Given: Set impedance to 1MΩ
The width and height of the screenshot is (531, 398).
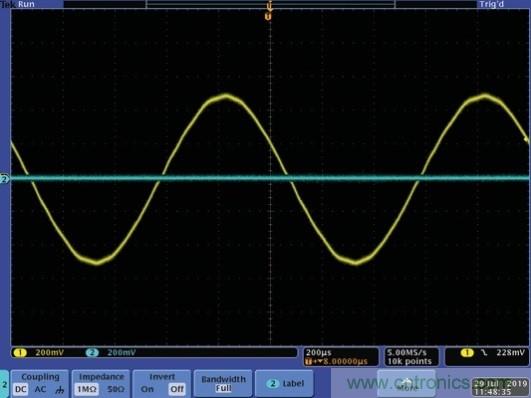Looking at the screenshot, I should [x=86, y=389].
